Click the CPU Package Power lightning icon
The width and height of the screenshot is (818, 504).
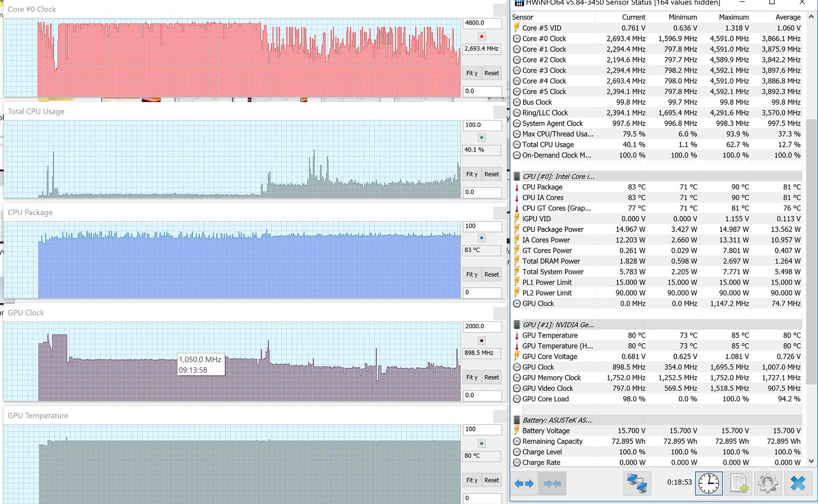[x=517, y=229]
